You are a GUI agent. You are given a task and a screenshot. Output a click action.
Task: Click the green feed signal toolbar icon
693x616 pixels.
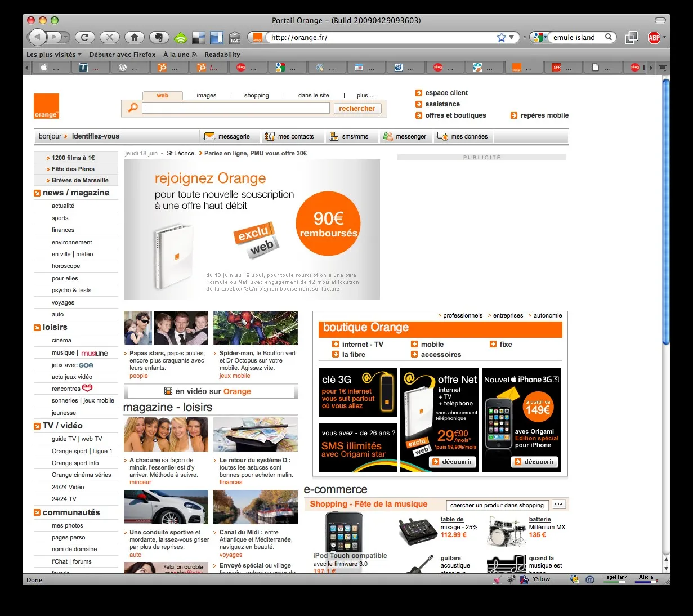[180, 38]
